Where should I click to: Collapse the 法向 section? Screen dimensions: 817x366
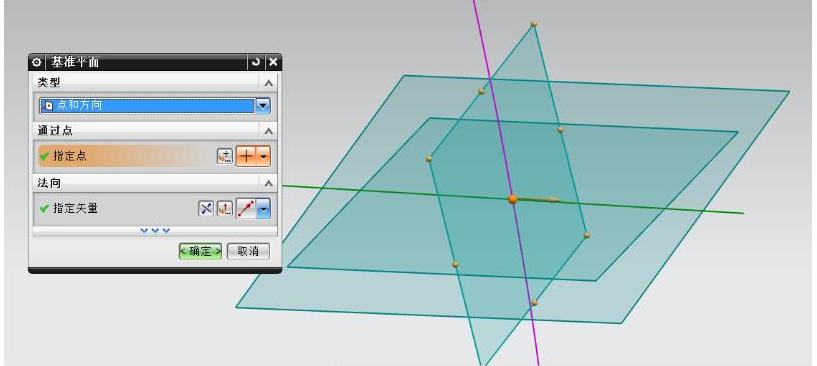(x=268, y=183)
